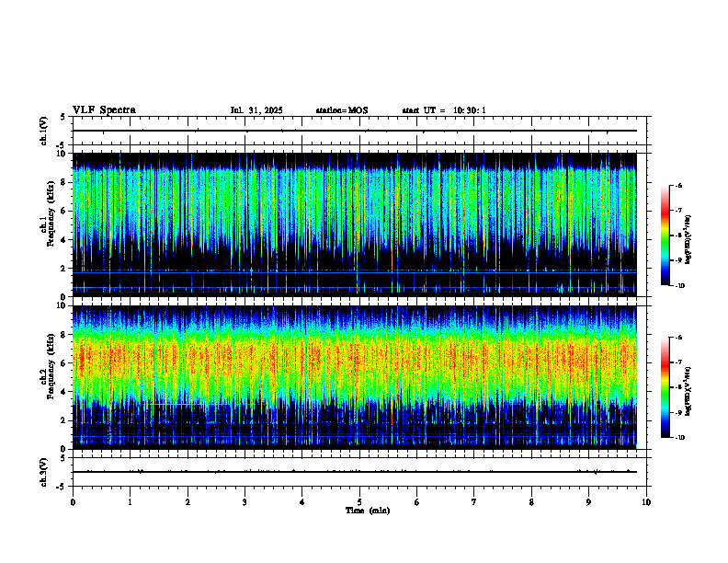The width and height of the screenshot is (728, 563).
Task: Click the ch.3 voltage waveform trace
Action: pos(354,472)
